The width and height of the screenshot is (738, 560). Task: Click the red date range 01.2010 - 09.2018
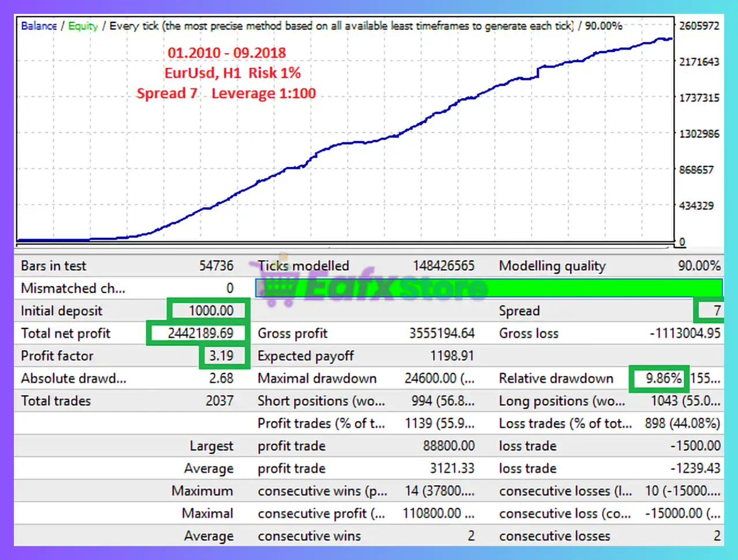pos(227,52)
